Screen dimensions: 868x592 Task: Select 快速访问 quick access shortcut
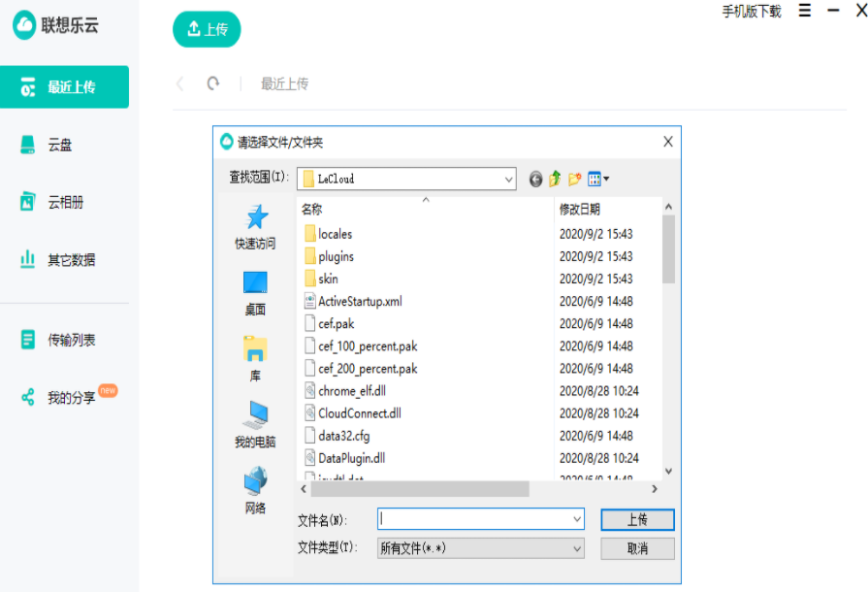(255, 227)
